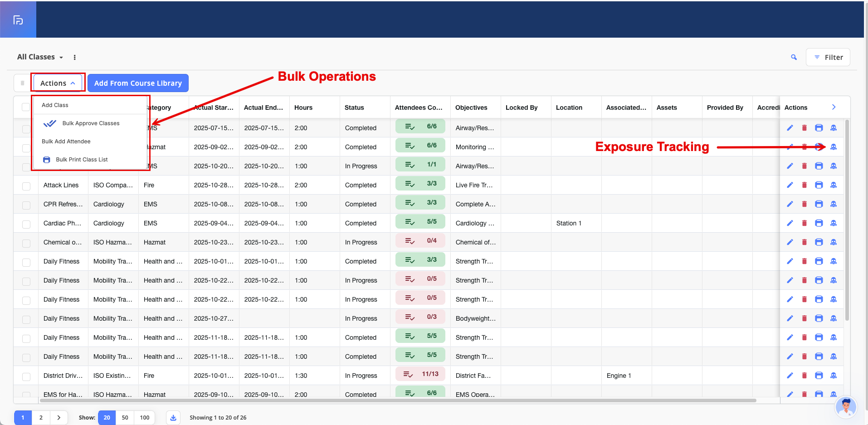Image resolution: width=868 pixels, height=425 pixels.
Task: Edit the Attack Lines class with pencil icon
Action: coord(790,185)
